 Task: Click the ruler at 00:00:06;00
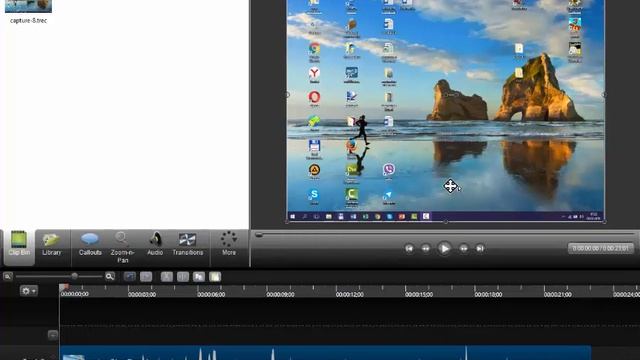coord(211,294)
